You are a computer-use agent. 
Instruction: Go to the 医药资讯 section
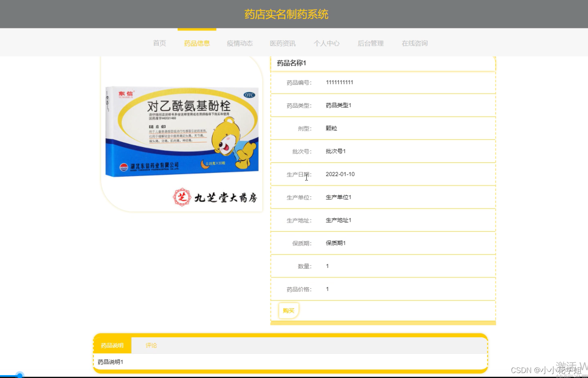[282, 43]
